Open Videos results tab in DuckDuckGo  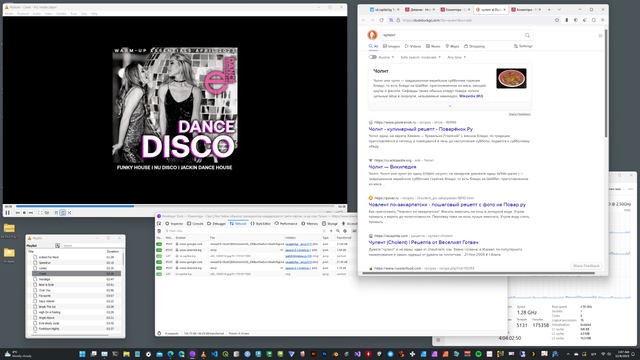[412, 47]
